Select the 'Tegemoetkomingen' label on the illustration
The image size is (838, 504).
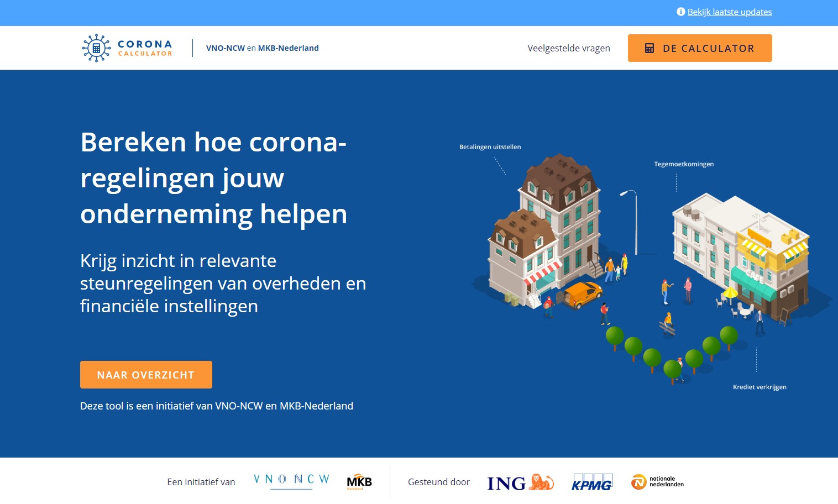point(684,164)
